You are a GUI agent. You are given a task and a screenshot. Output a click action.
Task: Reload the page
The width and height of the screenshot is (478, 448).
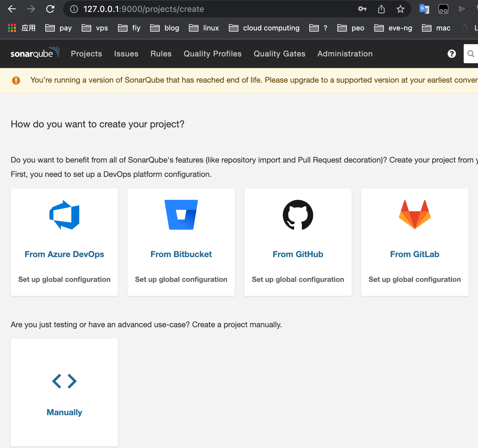[50, 9]
